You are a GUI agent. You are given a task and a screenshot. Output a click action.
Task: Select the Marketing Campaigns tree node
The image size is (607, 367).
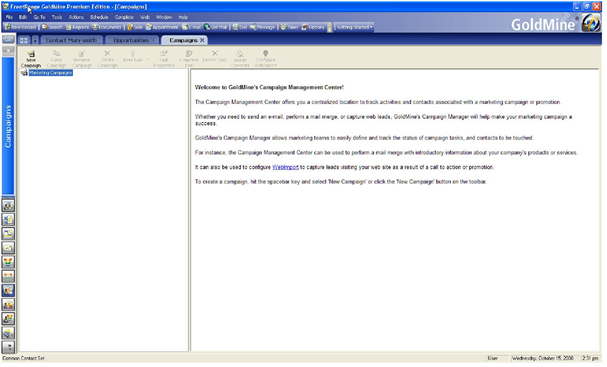(x=51, y=73)
